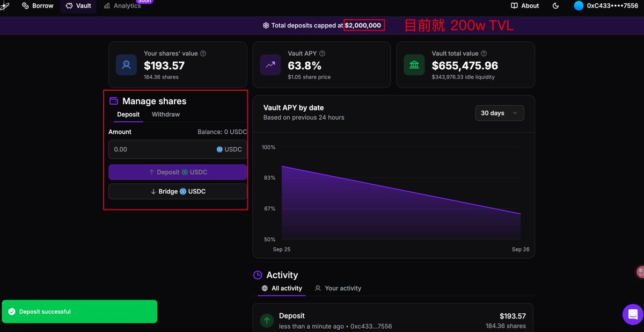
Task: Click the person icon in Your activity
Action: coord(318,288)
